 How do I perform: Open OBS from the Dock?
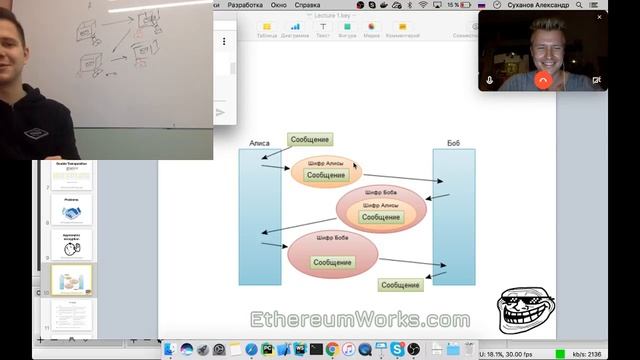(x=413, y=349)
